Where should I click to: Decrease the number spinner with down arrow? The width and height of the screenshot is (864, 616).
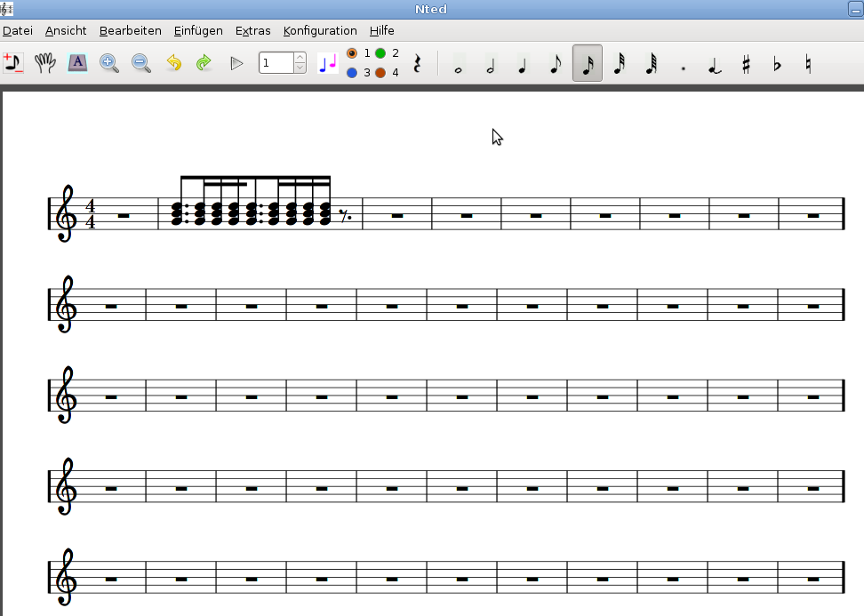(x=300, y=68)
